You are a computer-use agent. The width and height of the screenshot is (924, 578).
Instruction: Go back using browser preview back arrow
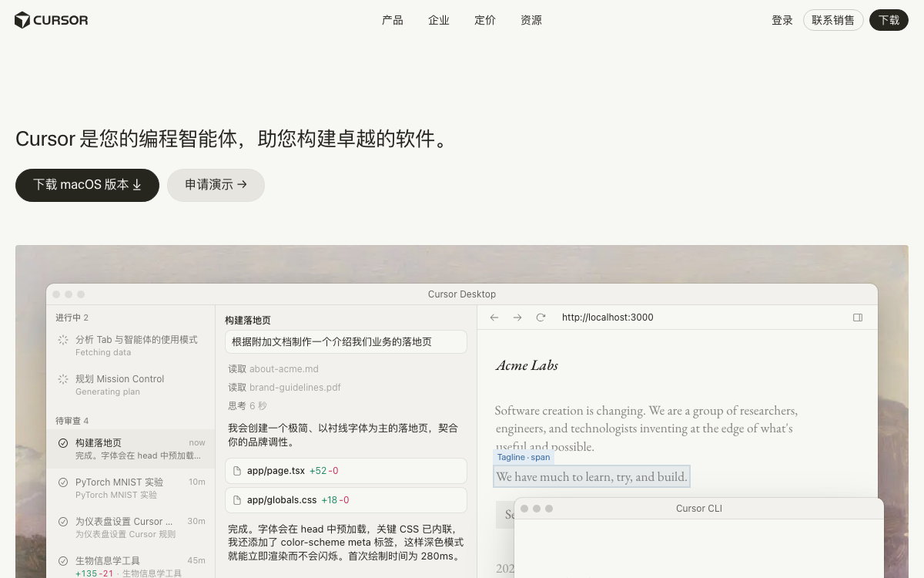pos(494,318)
